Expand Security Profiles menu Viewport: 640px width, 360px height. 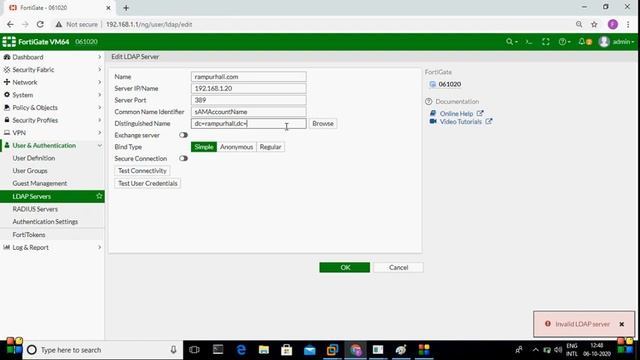pyautogui.click(x=52, y=120)
